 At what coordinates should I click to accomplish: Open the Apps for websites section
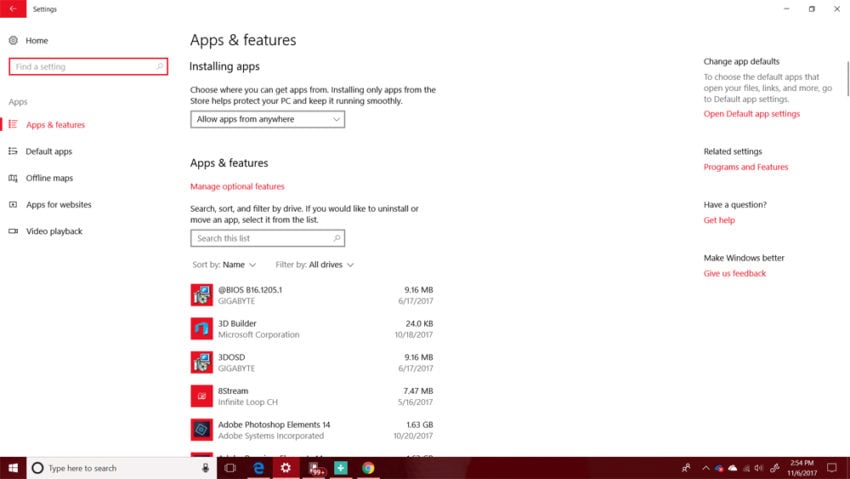tap(59, 204)
